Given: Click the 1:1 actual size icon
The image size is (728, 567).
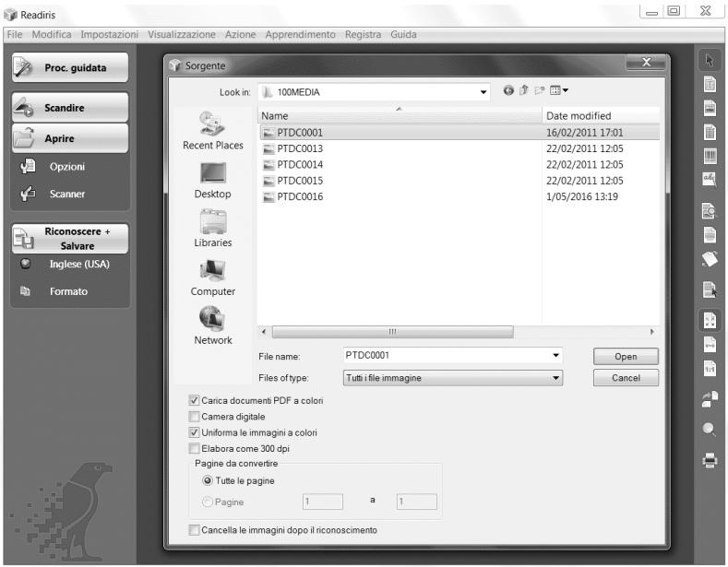Looking at the screenshot, I should click(x=710, y=369).
